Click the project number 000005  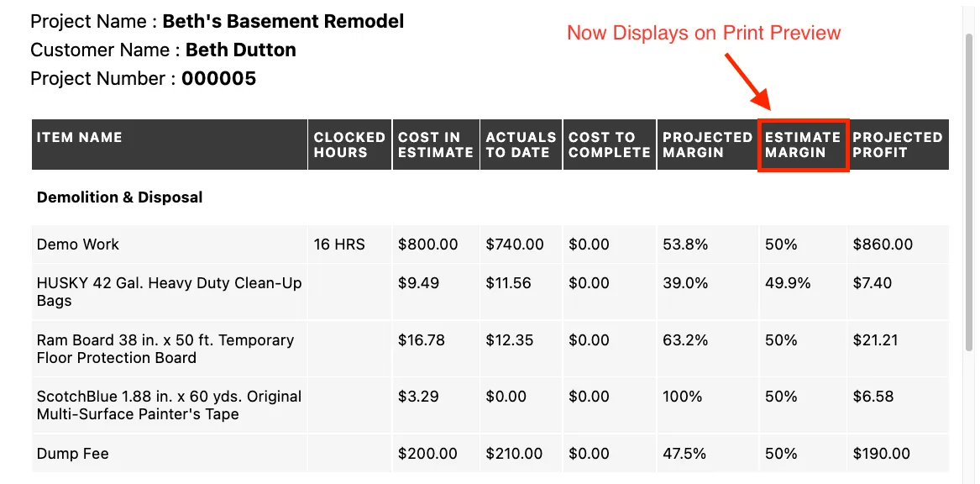coord(218,79)
